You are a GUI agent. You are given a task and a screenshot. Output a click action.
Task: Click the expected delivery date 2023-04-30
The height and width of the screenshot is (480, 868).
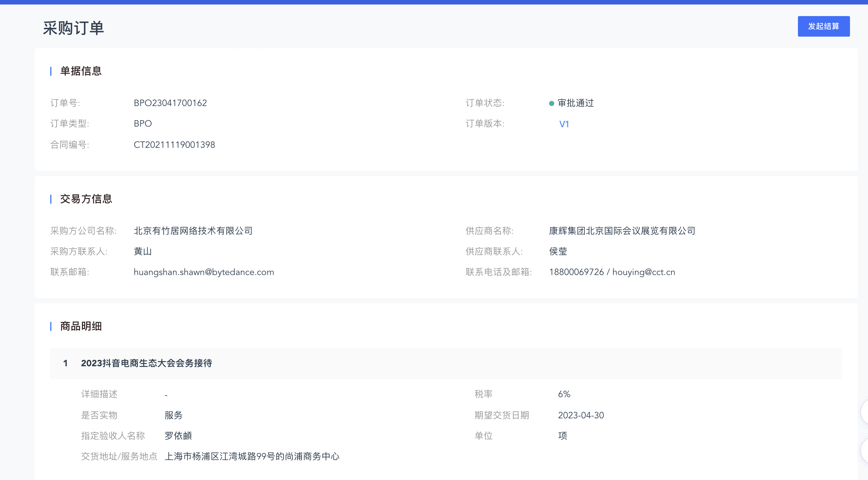(581, 415)
